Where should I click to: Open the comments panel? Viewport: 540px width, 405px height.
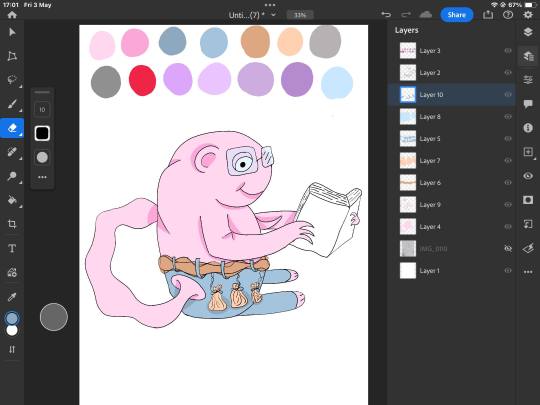pyautogui.click(x=528, y=104)
